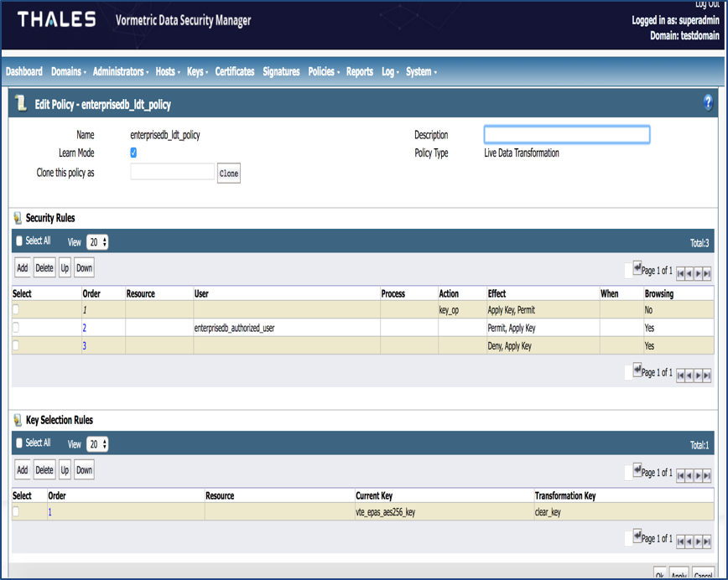Select checkbox for enterprisedb_authorized_user rule row
Screen dimensions: 728x580
point(16,328)
